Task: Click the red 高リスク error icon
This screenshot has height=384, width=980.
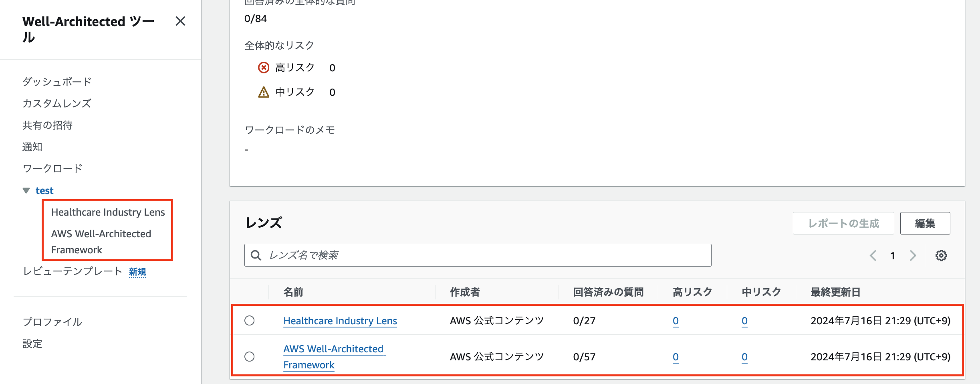Action: pos(264,67)
